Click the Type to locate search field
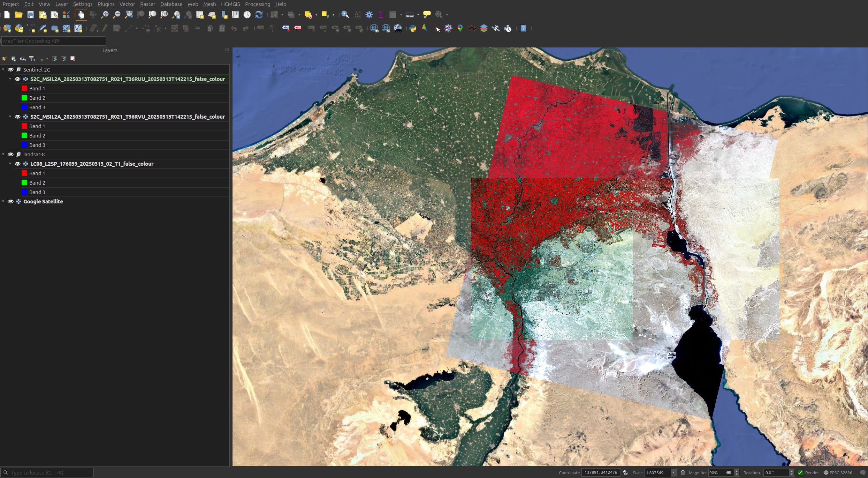Screen dimensions: 868x478 pos(47,472)
